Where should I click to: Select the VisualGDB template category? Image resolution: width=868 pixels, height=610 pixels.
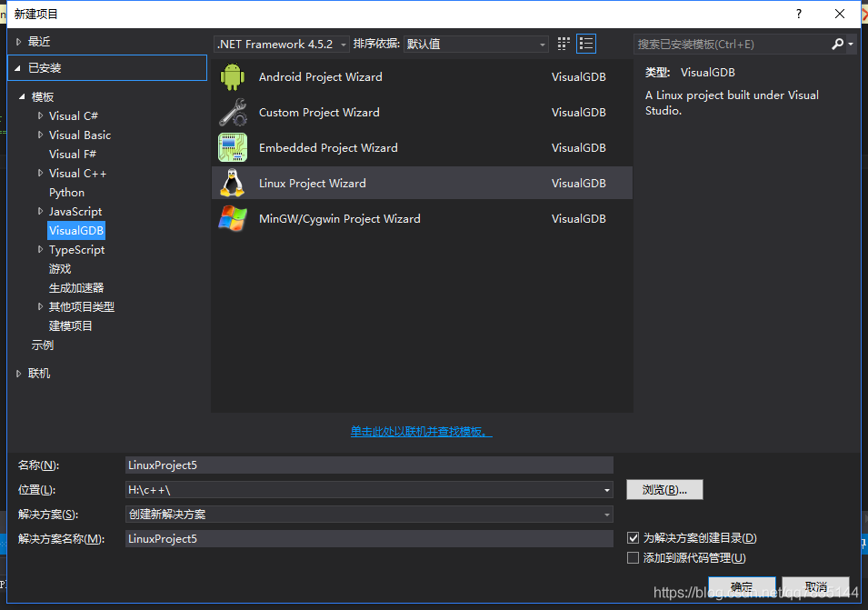tap(76, 230)
